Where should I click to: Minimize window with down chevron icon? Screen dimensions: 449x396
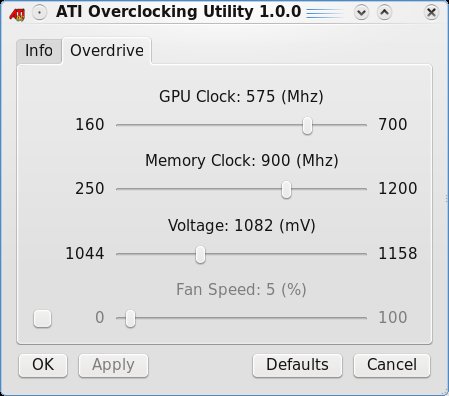pos(361,13)
